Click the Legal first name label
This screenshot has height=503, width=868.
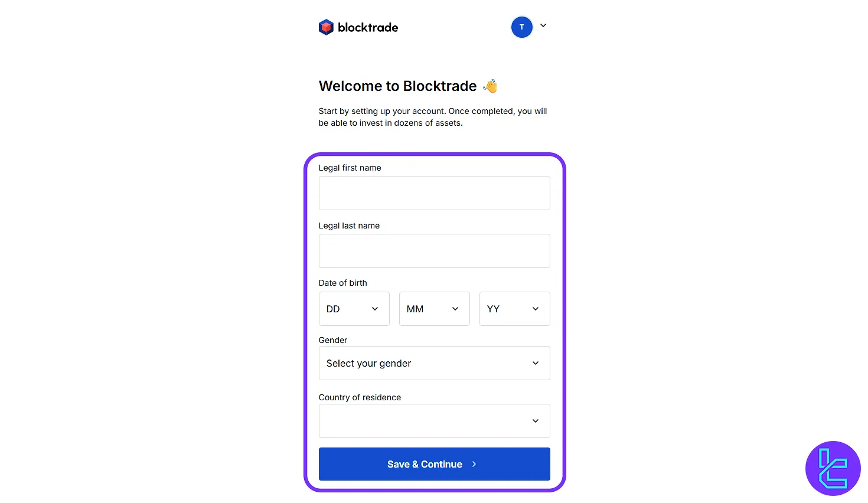[x=350, y=168]
